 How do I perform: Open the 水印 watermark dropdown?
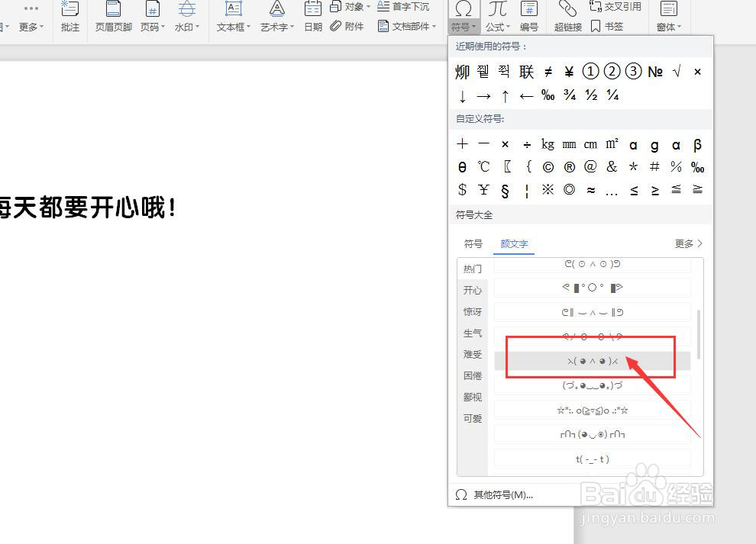click(186, 27)
